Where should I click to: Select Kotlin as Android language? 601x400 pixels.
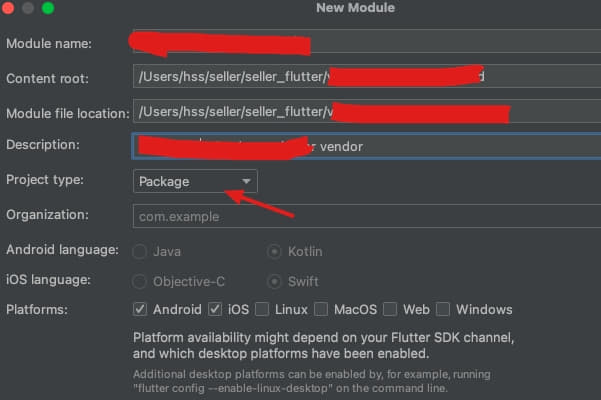pos(273,251)
